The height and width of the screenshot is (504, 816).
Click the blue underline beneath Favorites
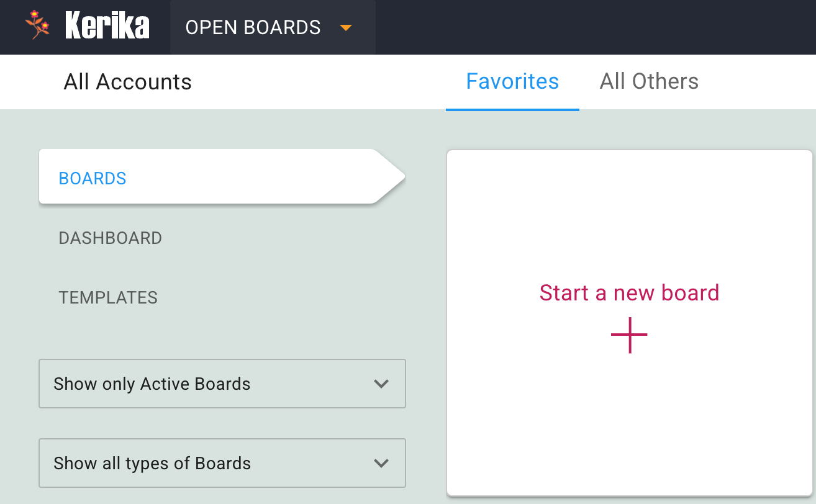[x=512, y=109]
